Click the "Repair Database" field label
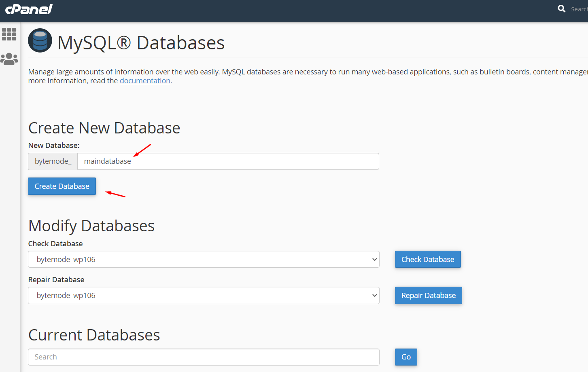Image resolution: width=588 pixels, height=372 pixels. (x=56, y=280)
